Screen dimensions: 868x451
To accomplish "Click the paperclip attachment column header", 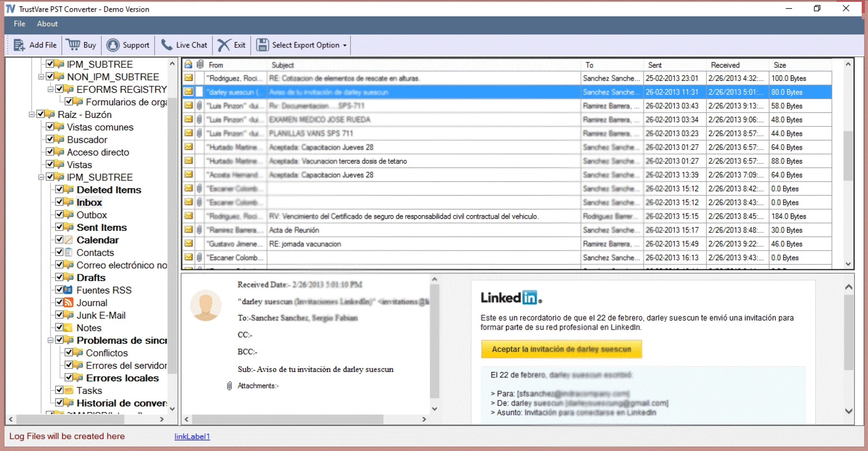I will click(x=200, y=64).
